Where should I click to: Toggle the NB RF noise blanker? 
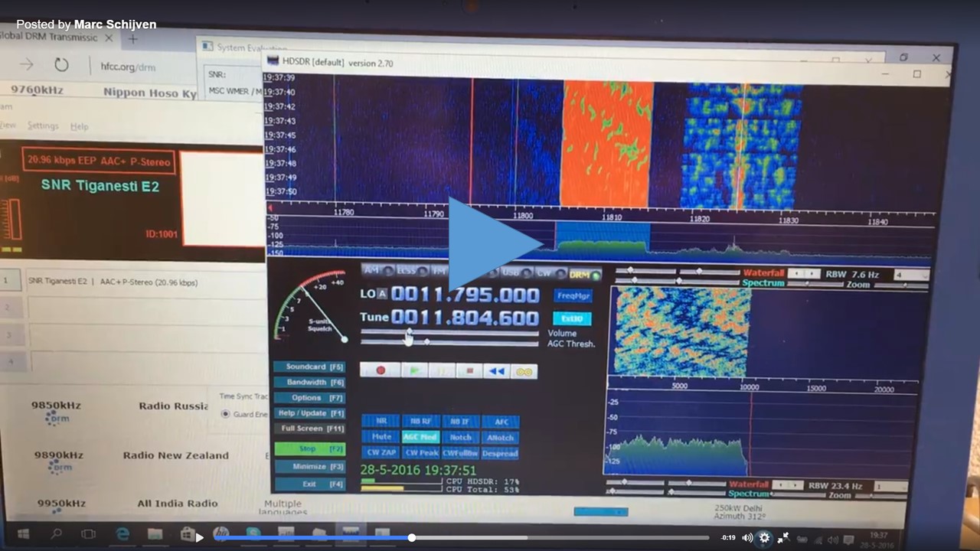[x=420, y=421]
